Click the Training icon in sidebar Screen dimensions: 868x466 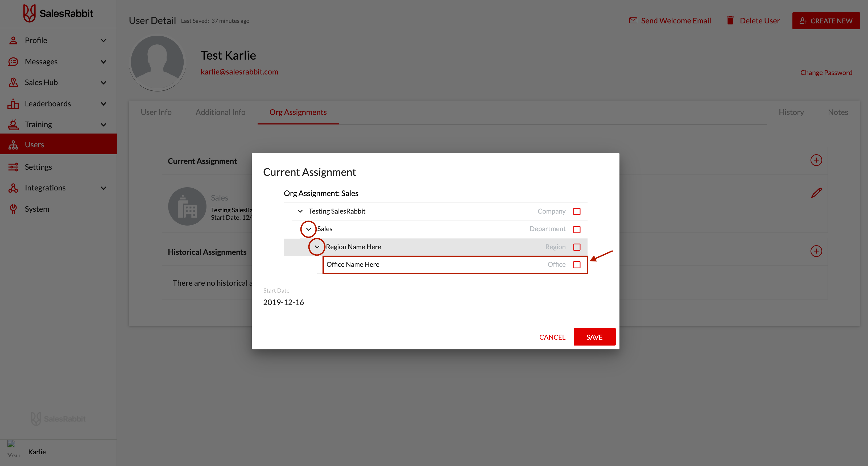tap(13, 124)
